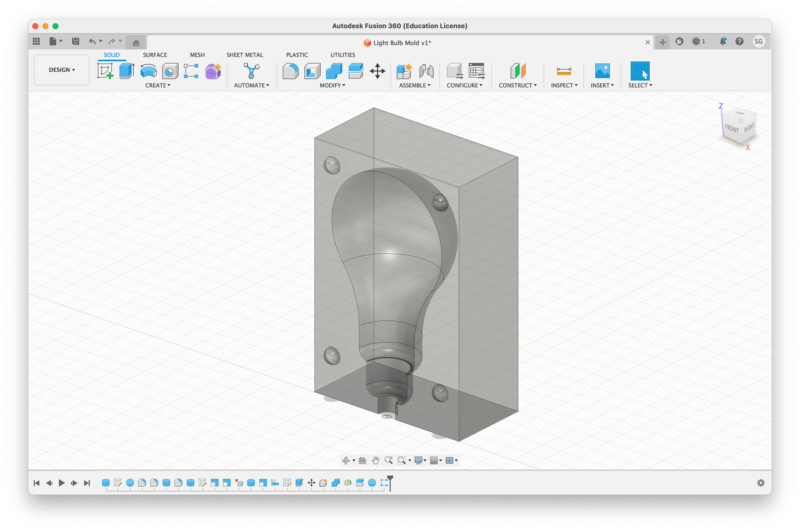Click the Measure tool icon
Screen dimensions: 800x532
[564, 71]
